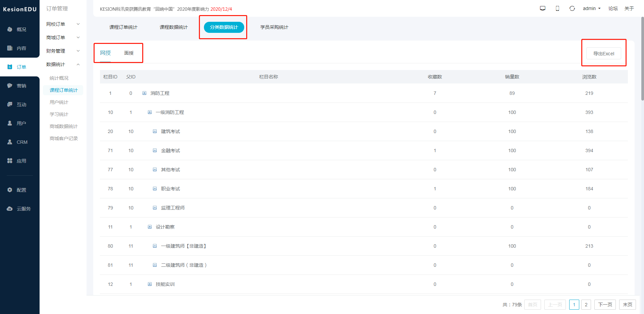
Task: Expand the 一级消防工程 tree row
Action: (150, 112)
